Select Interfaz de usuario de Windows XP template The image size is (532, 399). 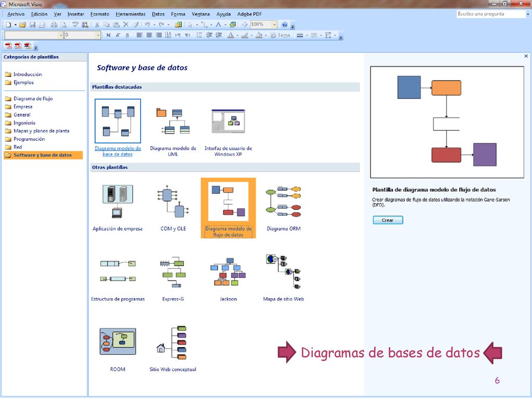point(228,131)
